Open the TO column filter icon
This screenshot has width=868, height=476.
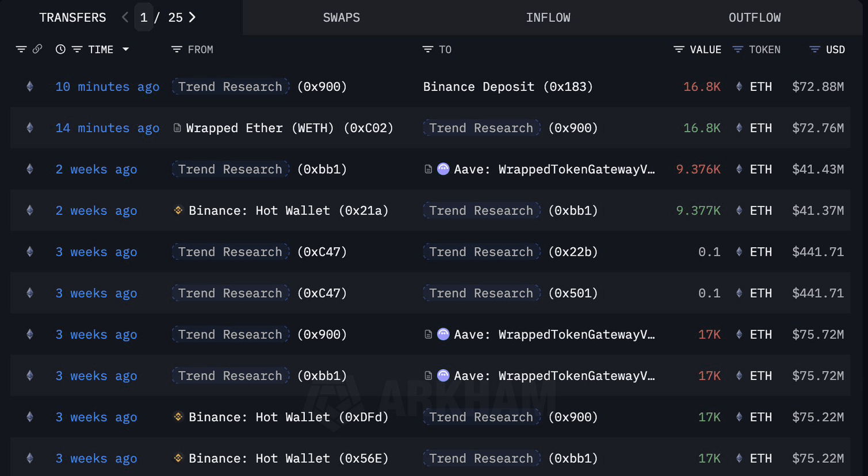[x=427, y=49]
